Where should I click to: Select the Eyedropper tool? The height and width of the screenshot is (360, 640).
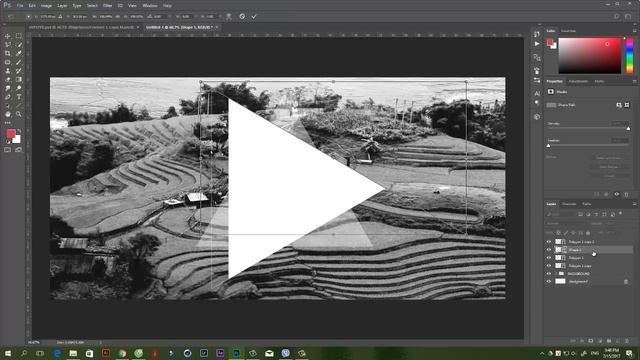(19, 53)
